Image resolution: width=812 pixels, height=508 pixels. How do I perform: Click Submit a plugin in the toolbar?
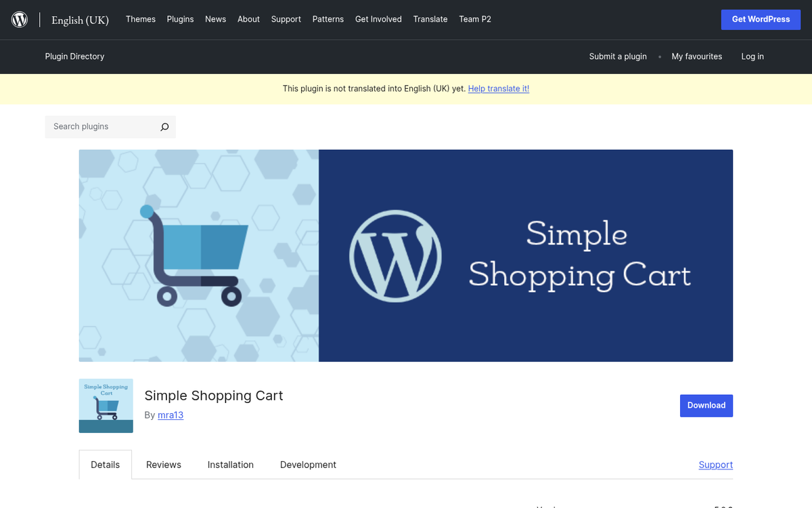(618, 56)
